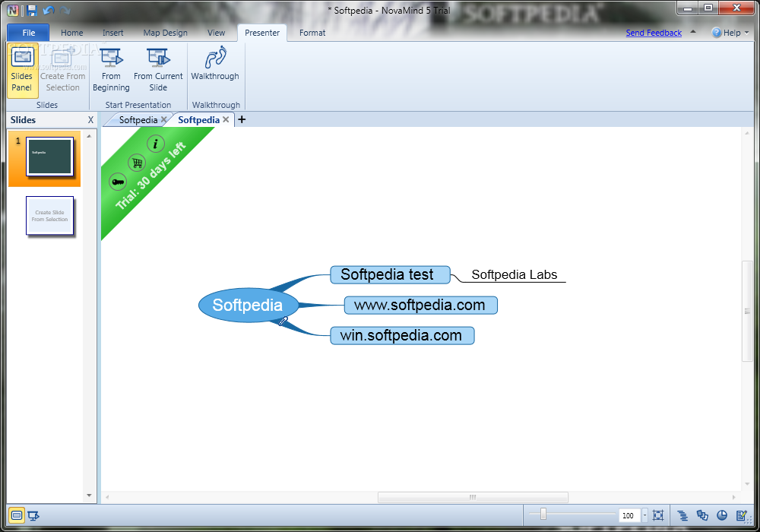760x532 pixels.
Task: Click the map view icon in status bar
Action: pos(17,515)
